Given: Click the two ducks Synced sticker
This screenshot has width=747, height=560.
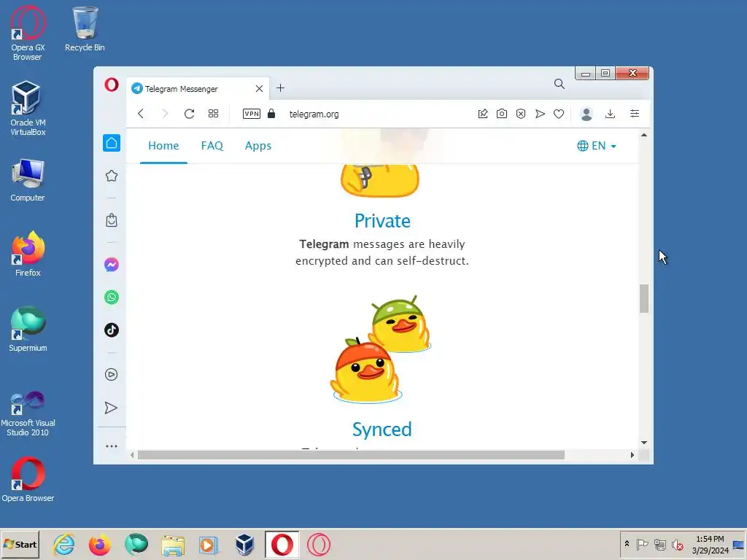Looking at the screenshot, I should 381,349.
